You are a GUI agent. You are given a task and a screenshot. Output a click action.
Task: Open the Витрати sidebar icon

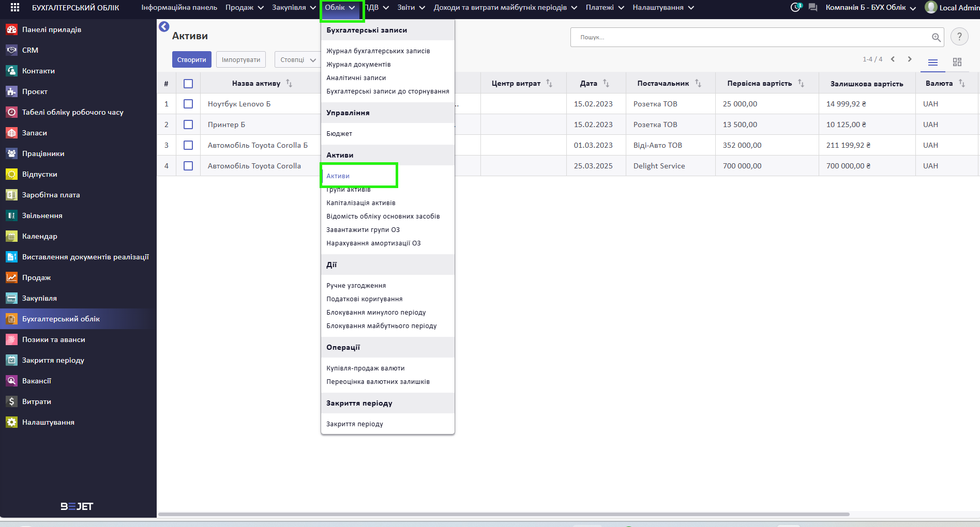[x=11, y=401]
